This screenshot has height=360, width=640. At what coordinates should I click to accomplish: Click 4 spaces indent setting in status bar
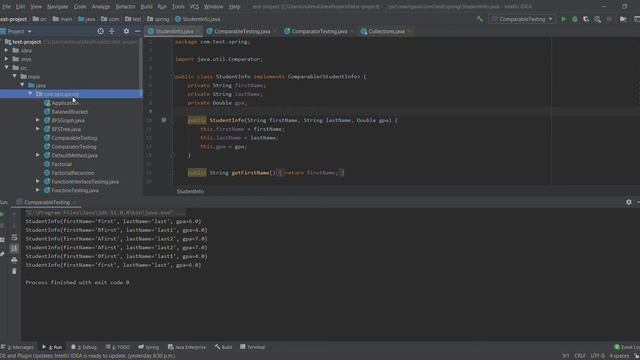619,356
